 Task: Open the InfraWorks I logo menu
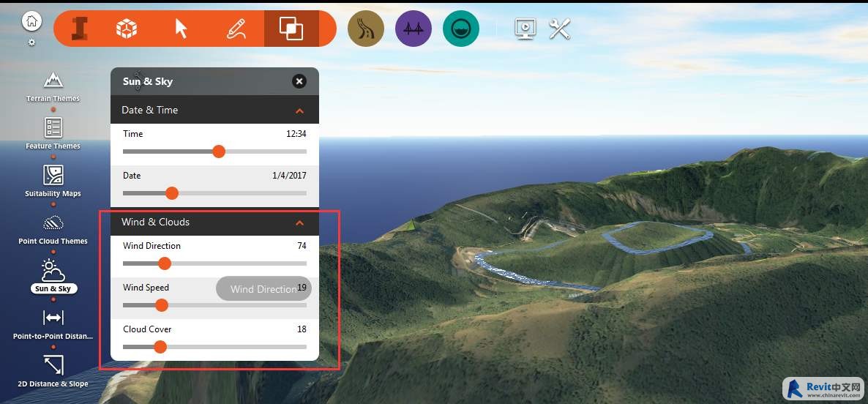80,29
